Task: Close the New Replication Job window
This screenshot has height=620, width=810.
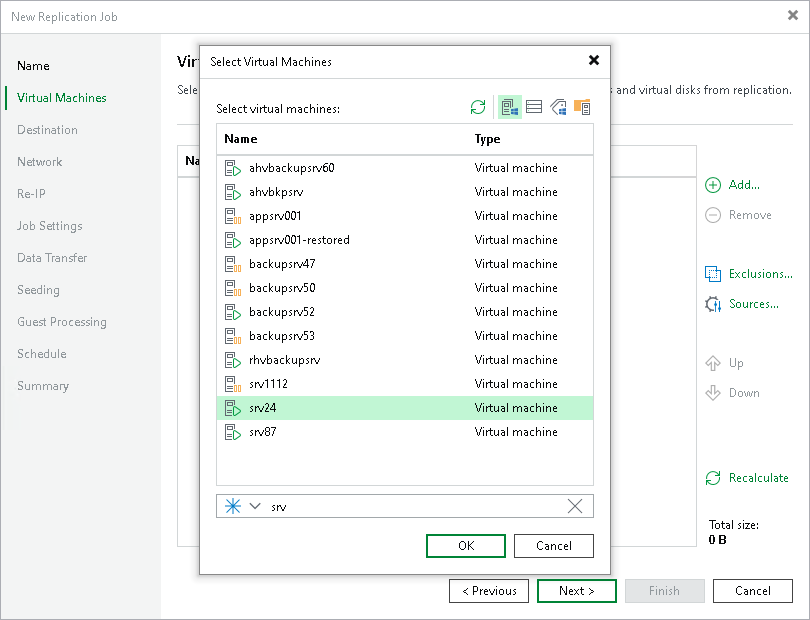Action: tap(793, 16)
